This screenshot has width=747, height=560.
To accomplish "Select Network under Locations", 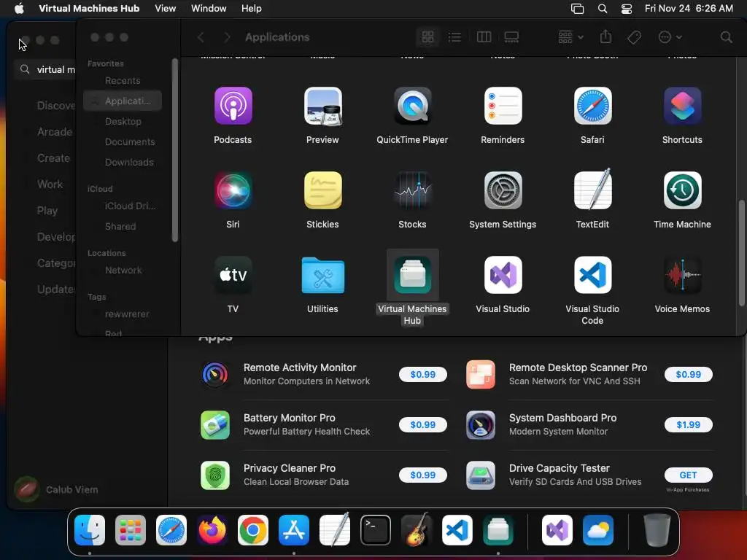I will point(123,271).
